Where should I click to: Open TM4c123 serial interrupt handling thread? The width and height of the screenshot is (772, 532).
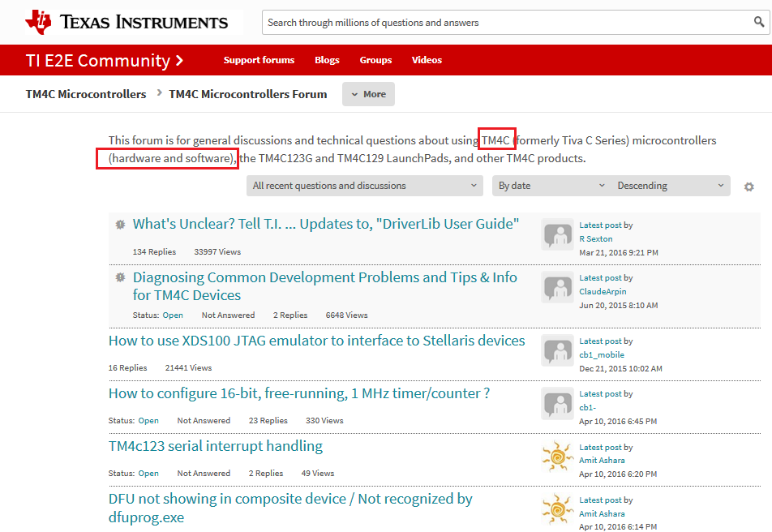click(x=216, y=446)
